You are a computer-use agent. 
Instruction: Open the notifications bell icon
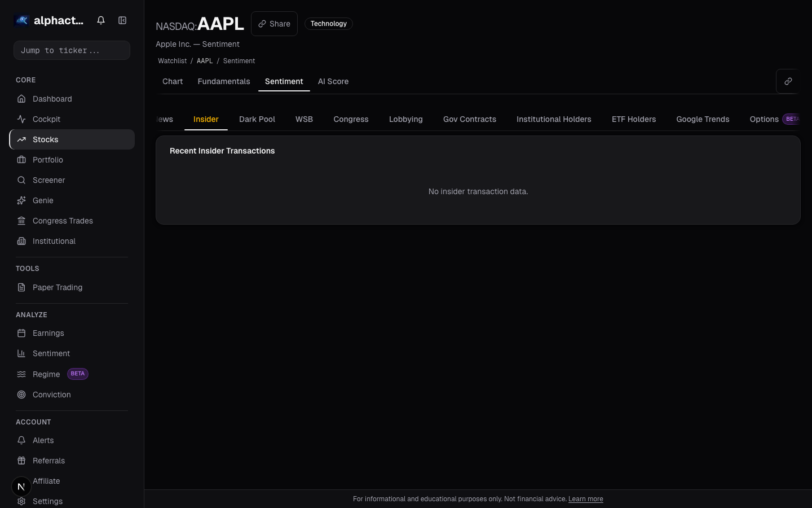coord(101,20)
